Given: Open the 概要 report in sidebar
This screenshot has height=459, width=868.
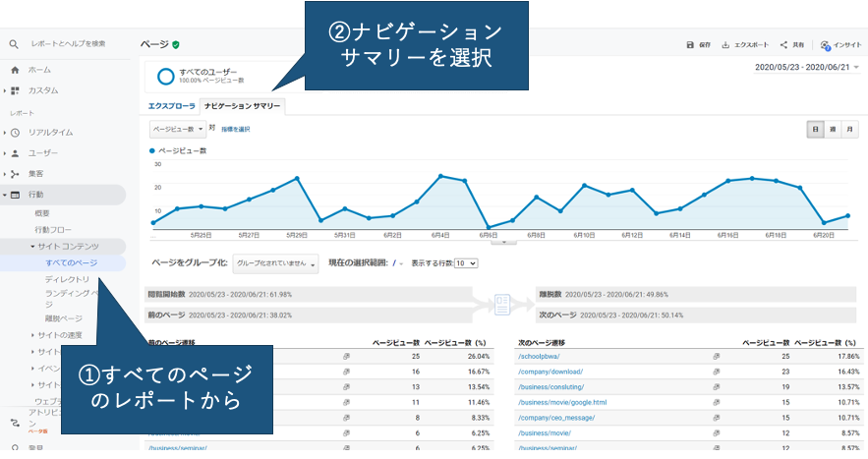Looking at the screenshot, I should [42, 213].
